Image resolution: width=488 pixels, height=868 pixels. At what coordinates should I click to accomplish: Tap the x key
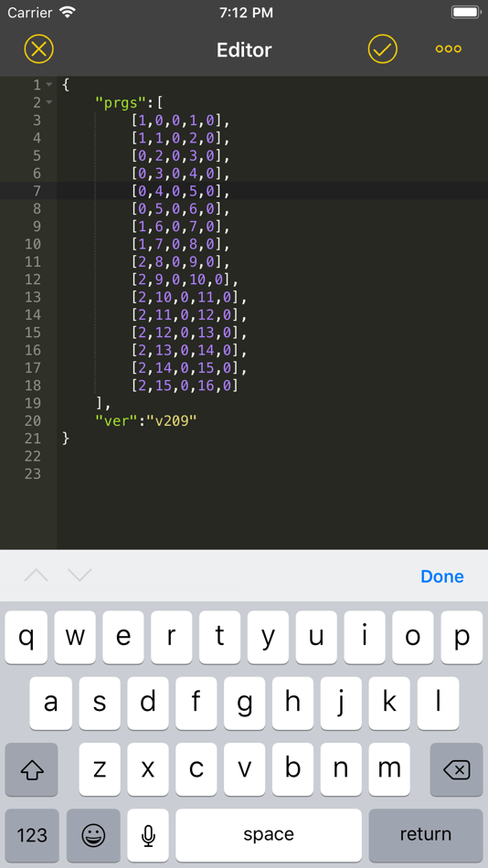point(147,769)
